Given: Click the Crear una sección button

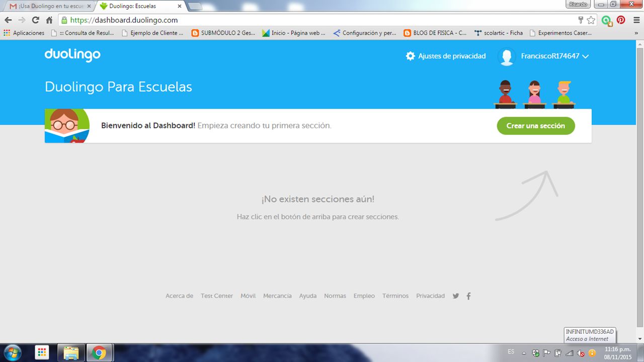Looking at the screenshot, I should [536, 126].
